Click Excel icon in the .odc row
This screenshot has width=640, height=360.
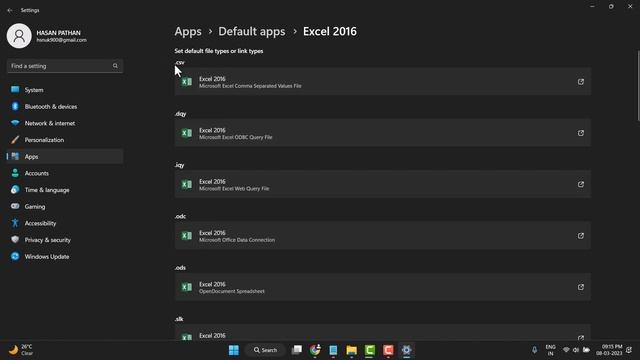click(x=187, y=236)
